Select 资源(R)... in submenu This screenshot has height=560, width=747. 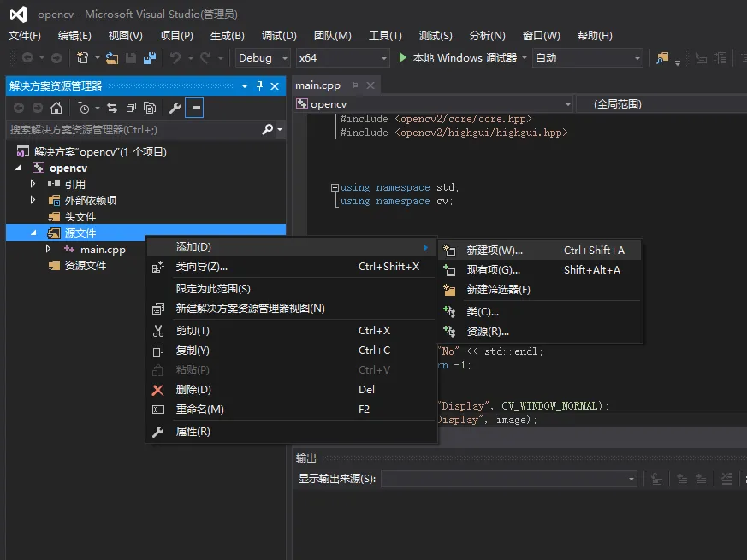point(540,332)
